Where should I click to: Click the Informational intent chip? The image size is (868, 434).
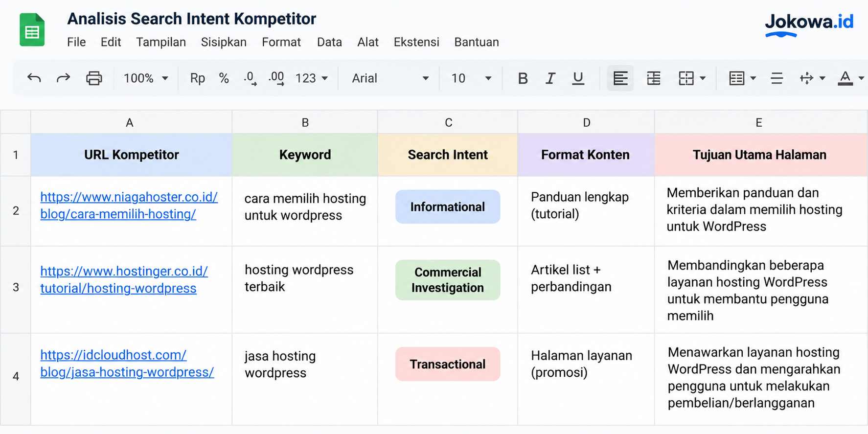(x=448, y=207)
